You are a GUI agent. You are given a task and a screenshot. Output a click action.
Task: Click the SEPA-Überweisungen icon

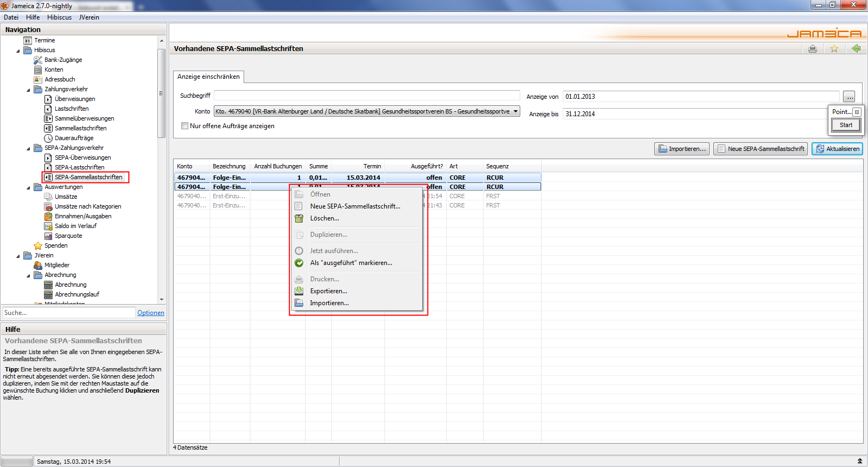point(48,158)
